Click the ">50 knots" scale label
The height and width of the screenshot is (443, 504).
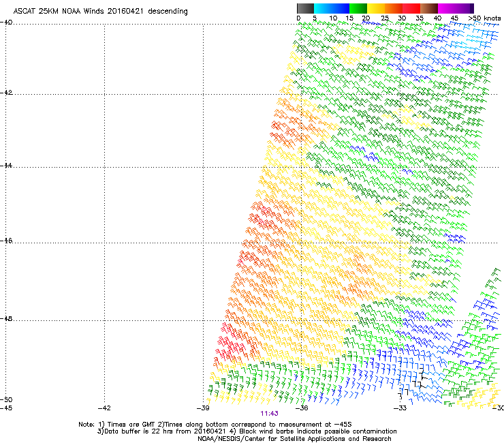(x=484, y=18)
